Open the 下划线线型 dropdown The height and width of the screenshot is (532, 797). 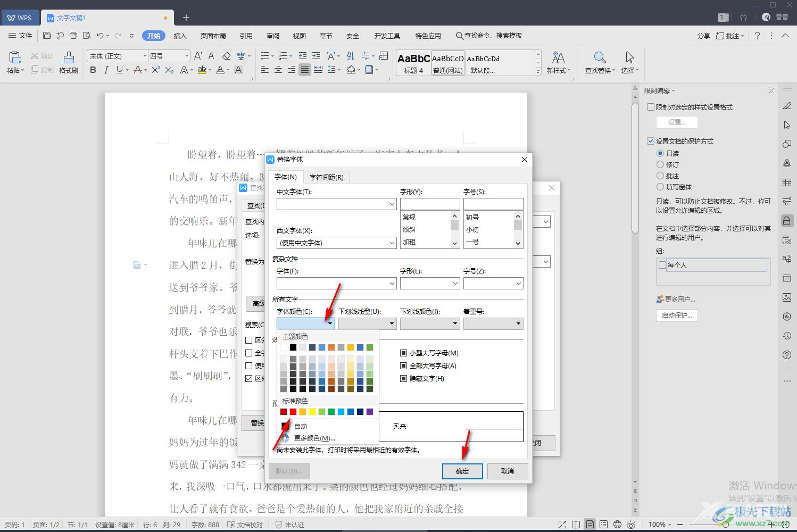(368, 323)
